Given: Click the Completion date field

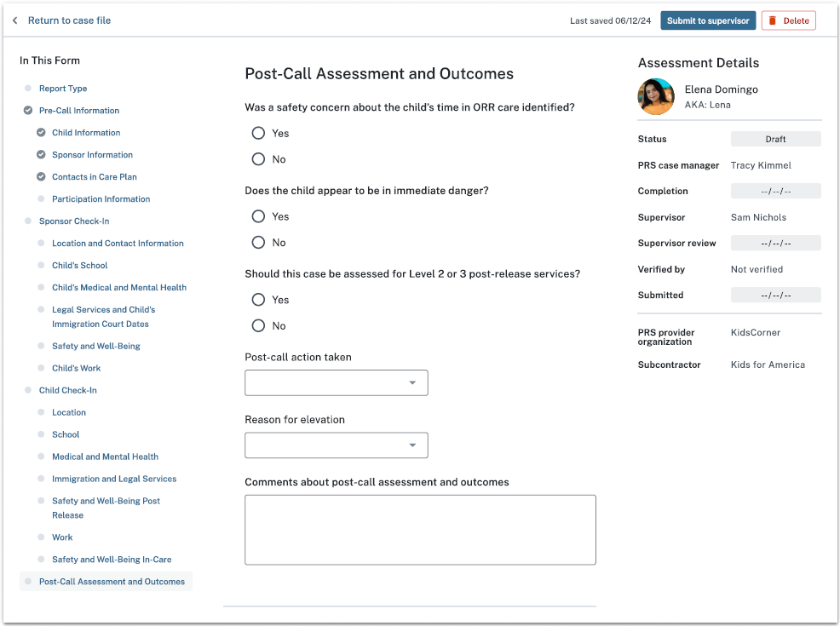Looking at the screenshot, I should tap(775, 192).
